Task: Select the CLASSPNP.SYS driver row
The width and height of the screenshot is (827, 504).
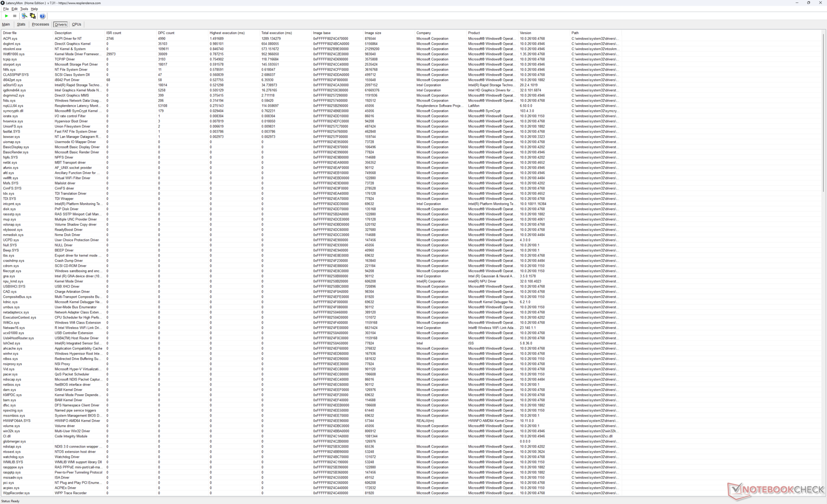Action: coord(311,75)
